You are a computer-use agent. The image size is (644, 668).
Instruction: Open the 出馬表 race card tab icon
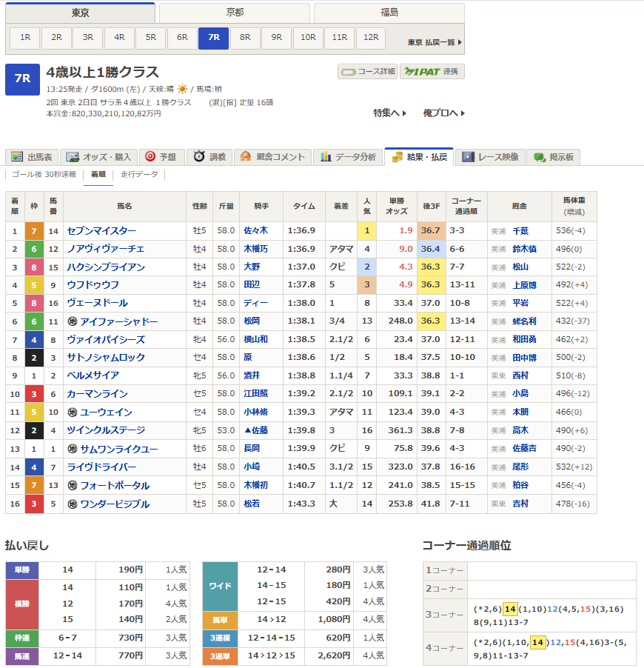(16, 157)
